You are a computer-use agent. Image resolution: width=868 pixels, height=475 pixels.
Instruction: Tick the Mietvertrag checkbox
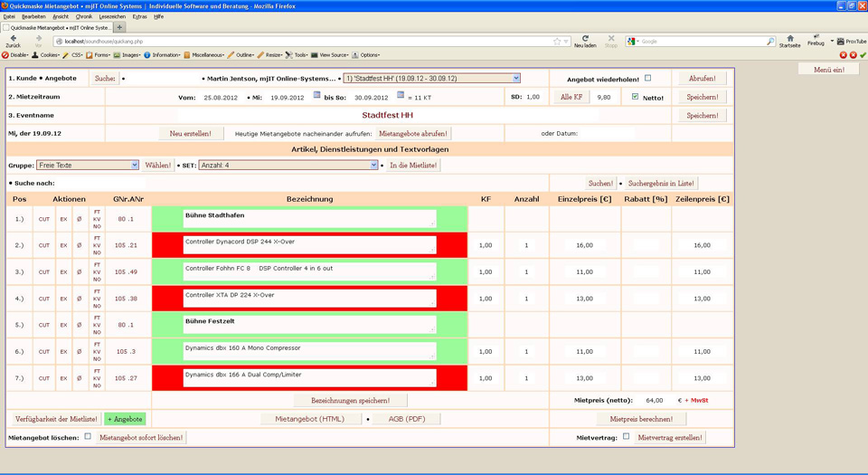626,436
